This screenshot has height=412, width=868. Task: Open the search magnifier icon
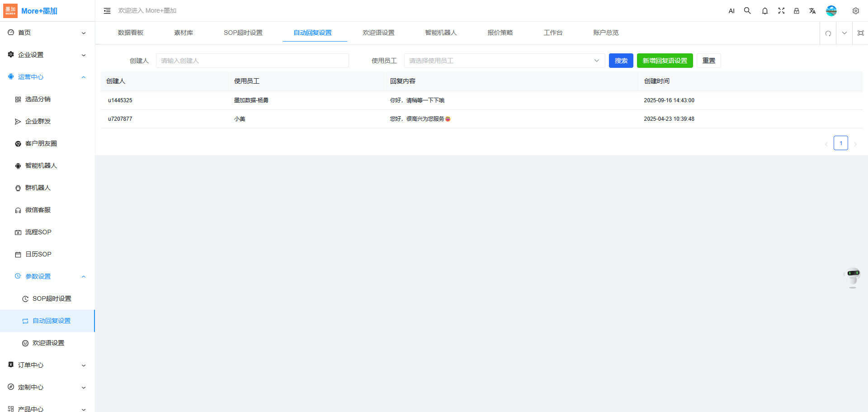[x=747, y=11]
